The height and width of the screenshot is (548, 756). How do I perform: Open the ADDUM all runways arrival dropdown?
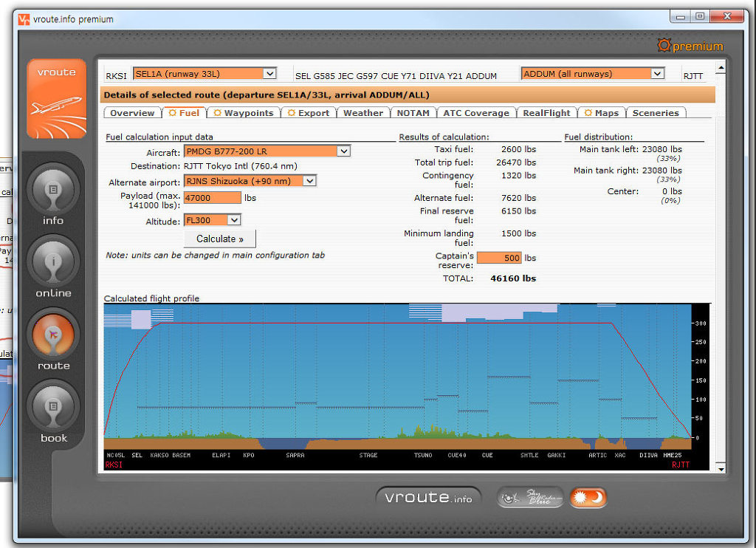click(593, 74)
